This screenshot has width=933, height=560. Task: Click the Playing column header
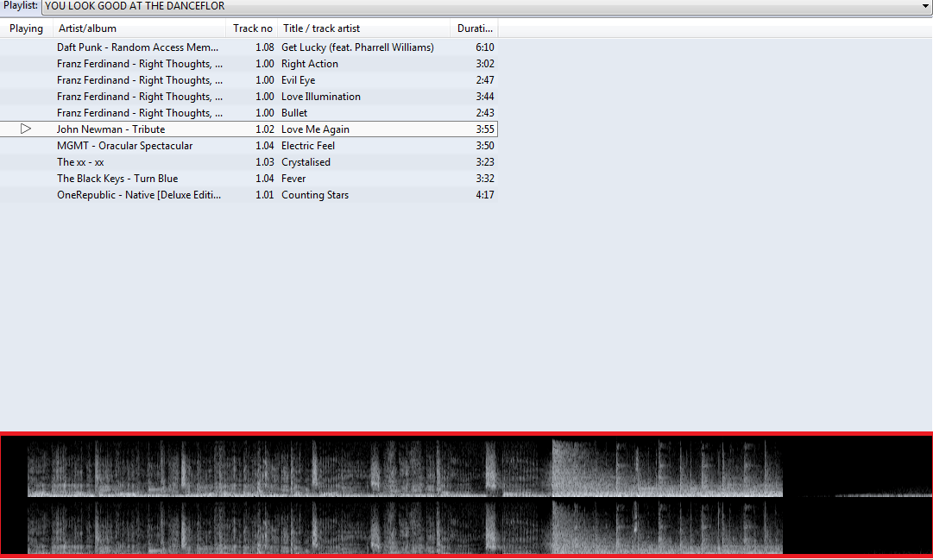click(26, 28)
